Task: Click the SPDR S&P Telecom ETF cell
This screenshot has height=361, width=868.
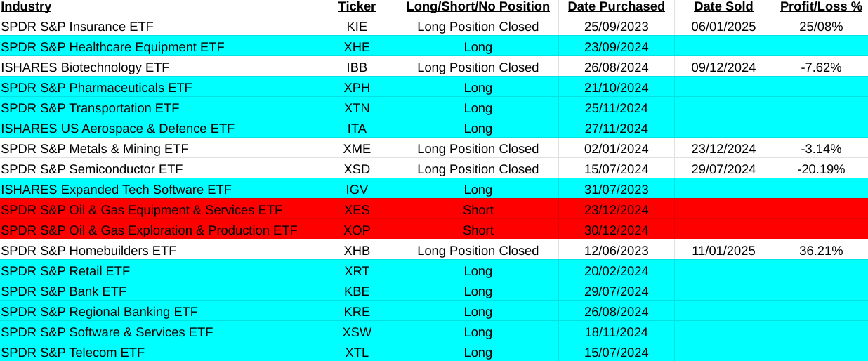Action: (x=73, y=353)
